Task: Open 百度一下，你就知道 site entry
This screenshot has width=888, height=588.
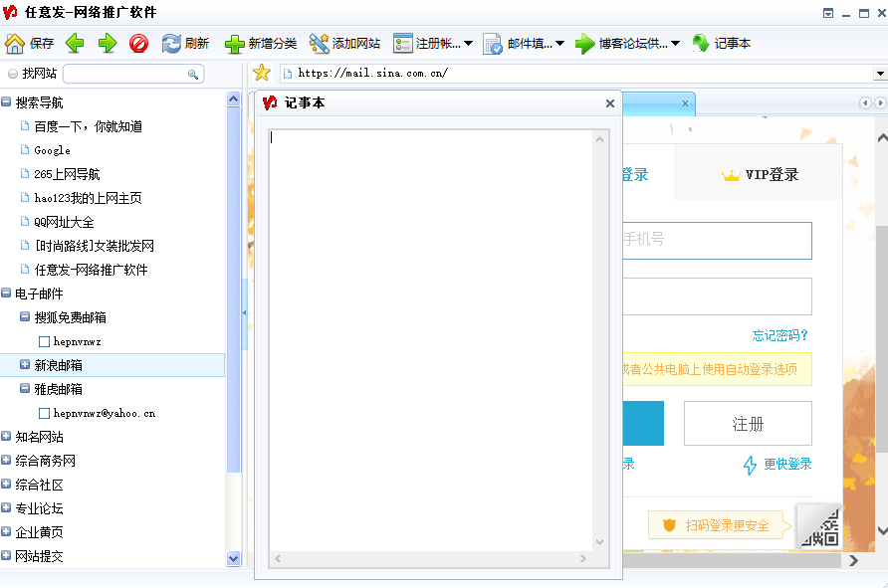Action: point(88,126)
